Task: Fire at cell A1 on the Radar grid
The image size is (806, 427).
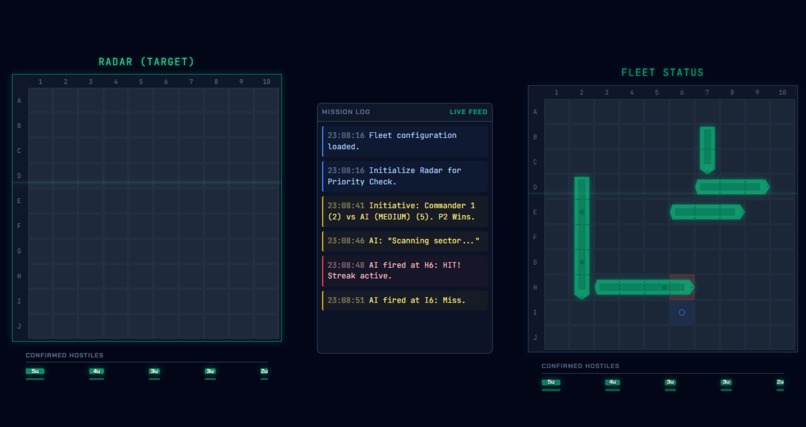Action: (x=41, y=101)
